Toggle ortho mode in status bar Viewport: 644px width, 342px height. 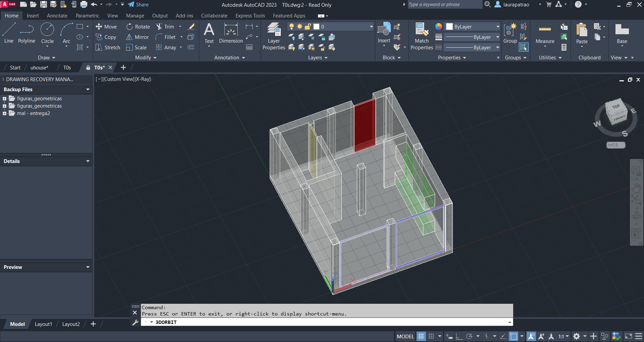point(459,336)
